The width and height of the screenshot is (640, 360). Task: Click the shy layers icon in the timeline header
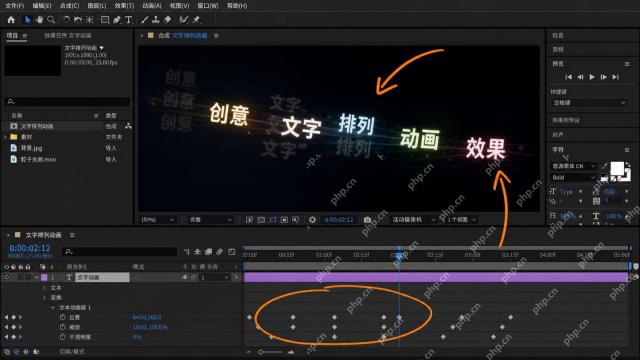coord(198,252)
